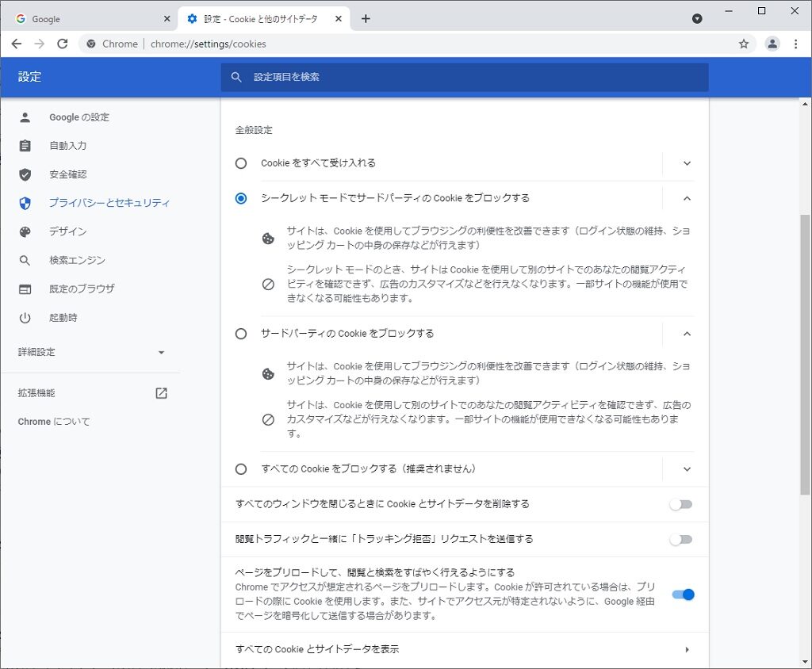The image size is (812, 669).
Task: Click the 起動時 power icon in sidebar
Action: tap(25, 318)
